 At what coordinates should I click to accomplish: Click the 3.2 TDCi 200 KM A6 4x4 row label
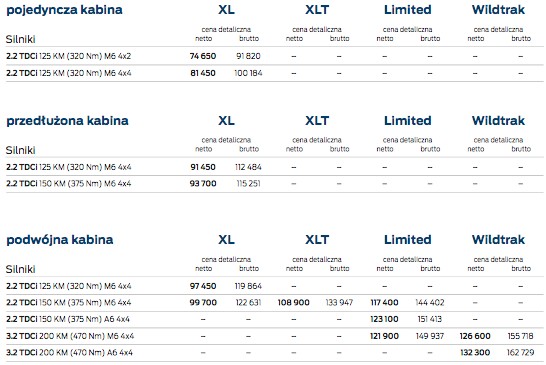69,352
